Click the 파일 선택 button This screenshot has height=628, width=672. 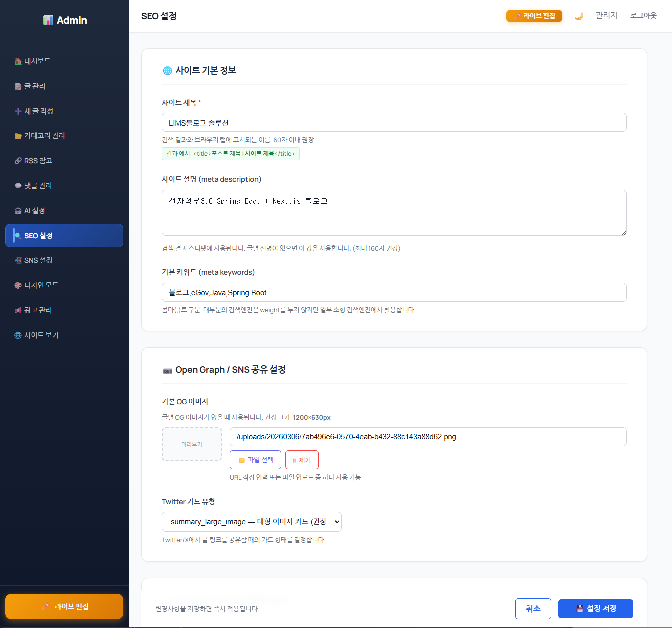(255, 460)
